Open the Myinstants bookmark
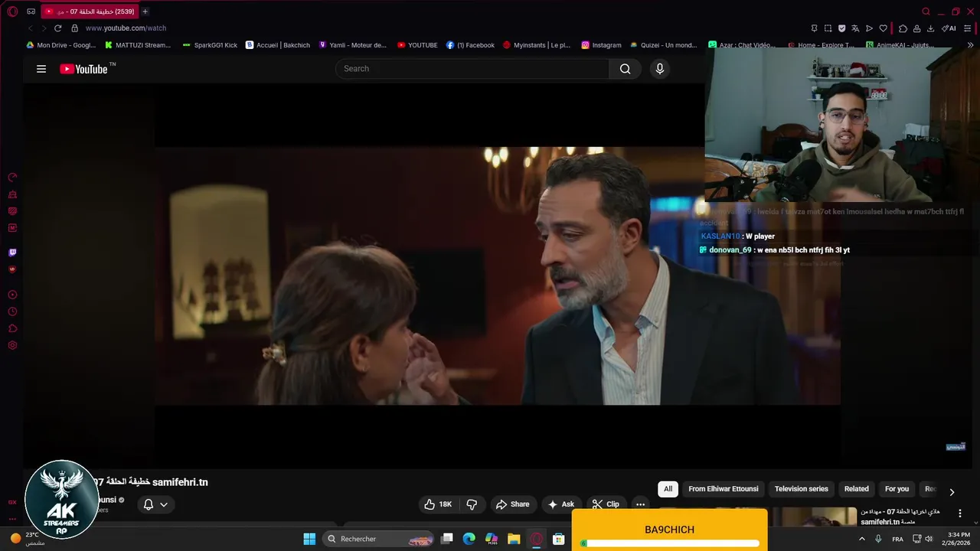Image resolution: width=980 pixels, height=551 pixels. point(537,45)
